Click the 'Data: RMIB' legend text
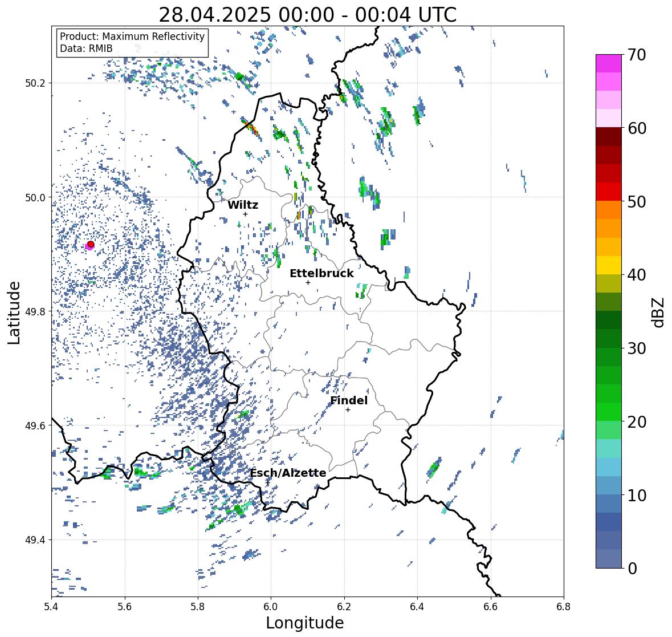The height and width of the screenshot is (637, 672). 86,48
